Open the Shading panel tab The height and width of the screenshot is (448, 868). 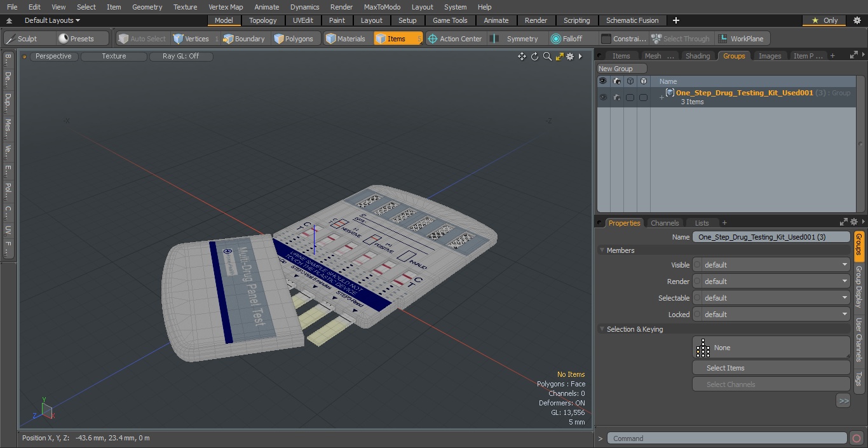(697, 56)
